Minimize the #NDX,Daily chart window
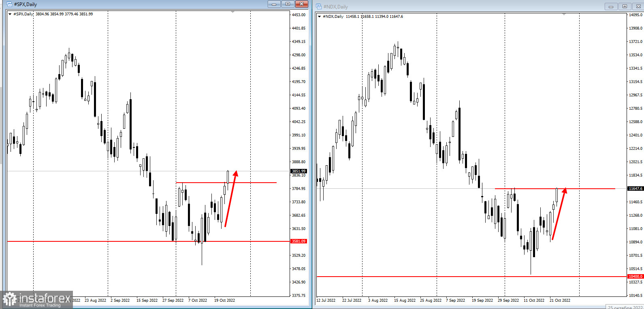The width and height of the screenshot is (644, 309). point(611,6)
